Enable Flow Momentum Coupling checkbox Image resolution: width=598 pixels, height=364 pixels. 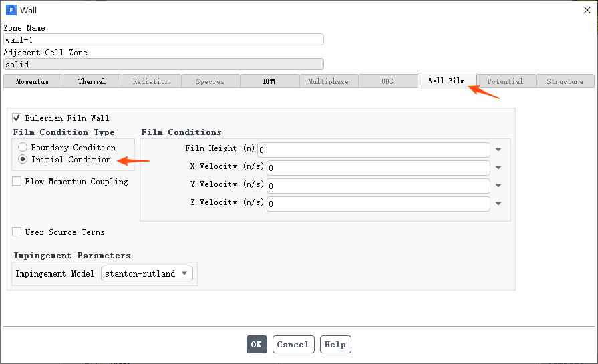click(x=17, y=182)
